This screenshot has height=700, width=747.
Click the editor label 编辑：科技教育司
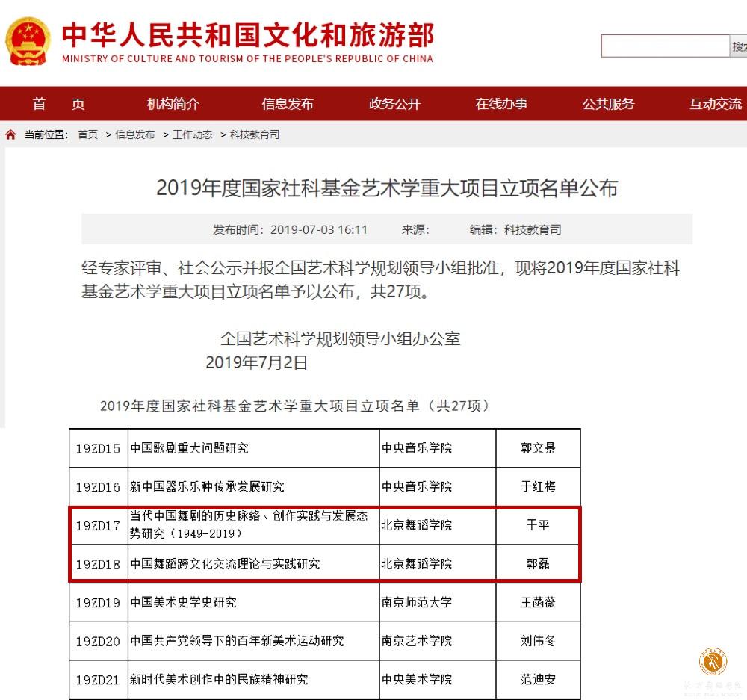click(515, 229)
